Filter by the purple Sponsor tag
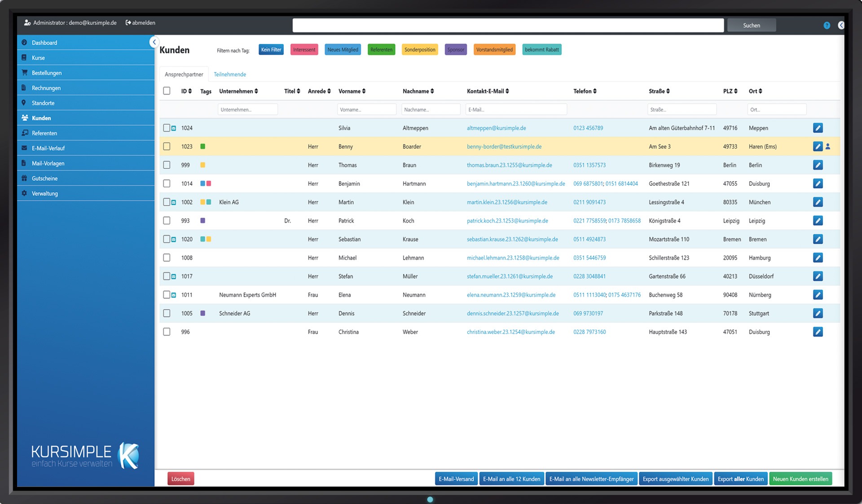The height and width of the screenshot is (504, 862). click(x=455, y=50)
